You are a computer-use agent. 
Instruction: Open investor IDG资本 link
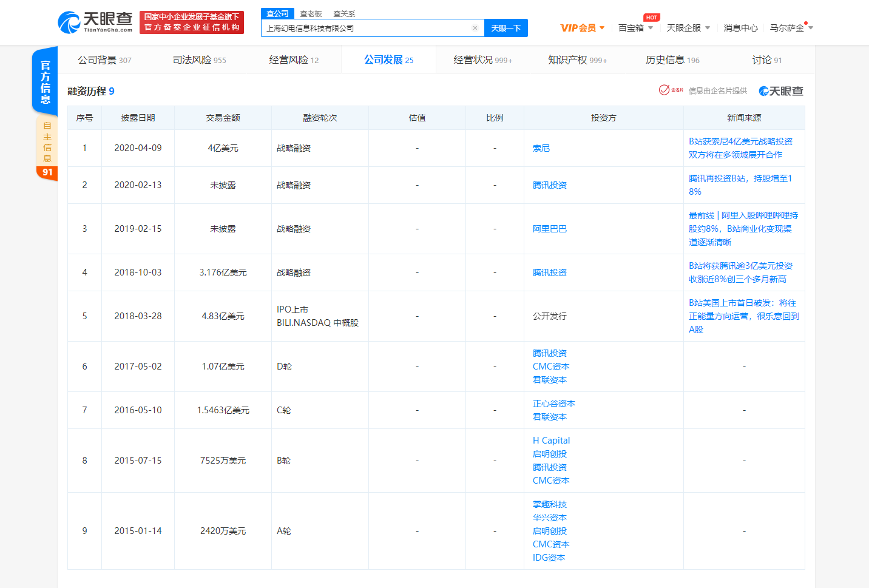[549, 558]
